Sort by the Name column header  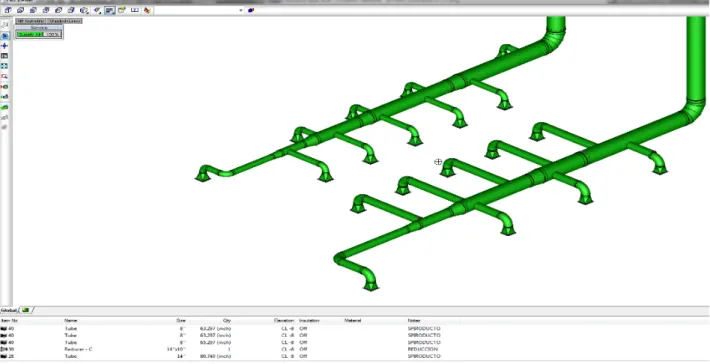[x=71, y=321]
